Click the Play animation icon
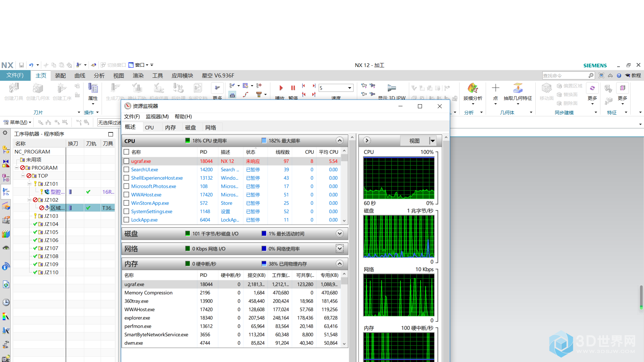The height and width of the screenshot is (362, 644). pyautogui.click(x=281, y=88)
